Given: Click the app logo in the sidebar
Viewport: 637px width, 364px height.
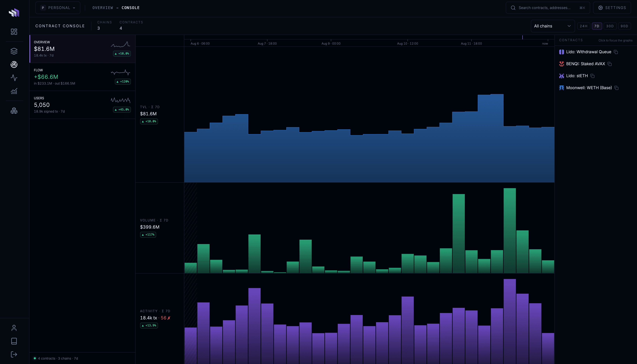Looking at the screenshot, I should [x=14, y=13].
